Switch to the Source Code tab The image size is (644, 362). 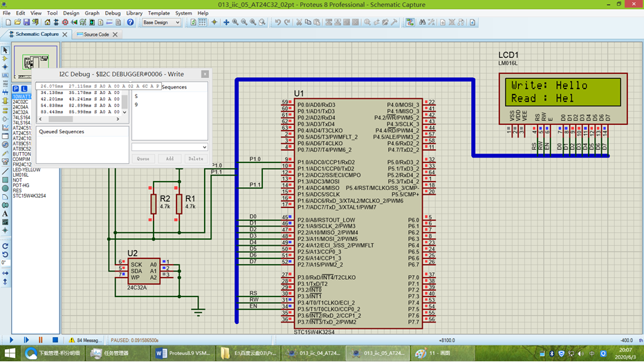coord(96,35)
